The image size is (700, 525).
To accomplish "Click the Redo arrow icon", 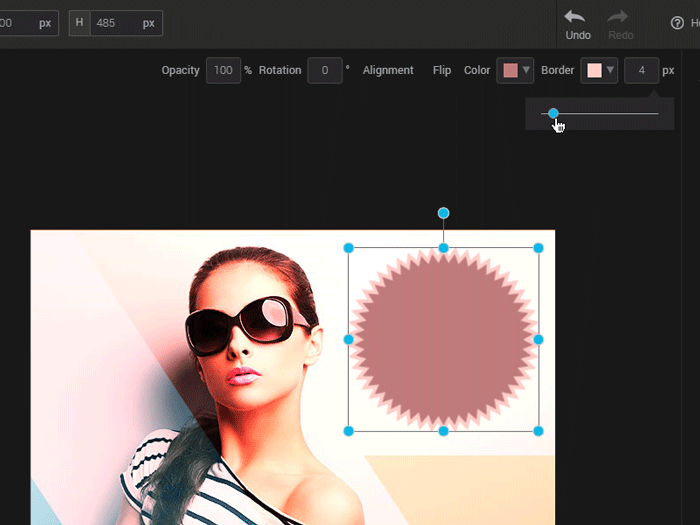I will 620,17.
